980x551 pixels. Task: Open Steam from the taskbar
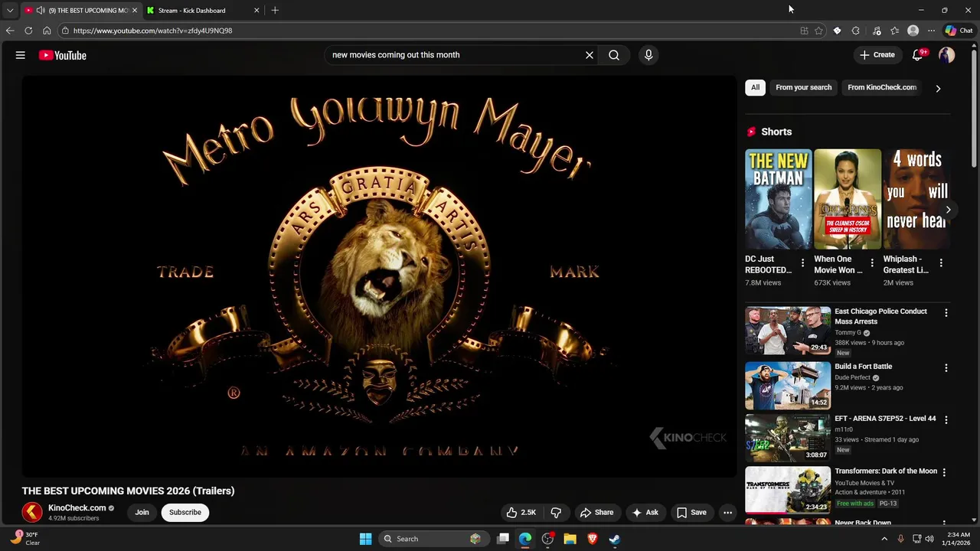click(x=614, y=539)
